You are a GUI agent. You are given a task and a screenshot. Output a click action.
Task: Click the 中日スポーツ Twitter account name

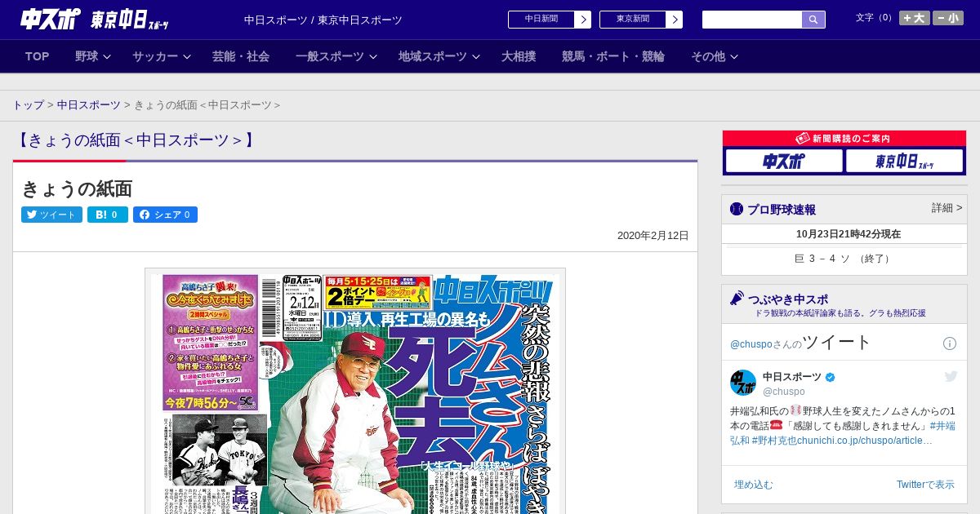792,377
